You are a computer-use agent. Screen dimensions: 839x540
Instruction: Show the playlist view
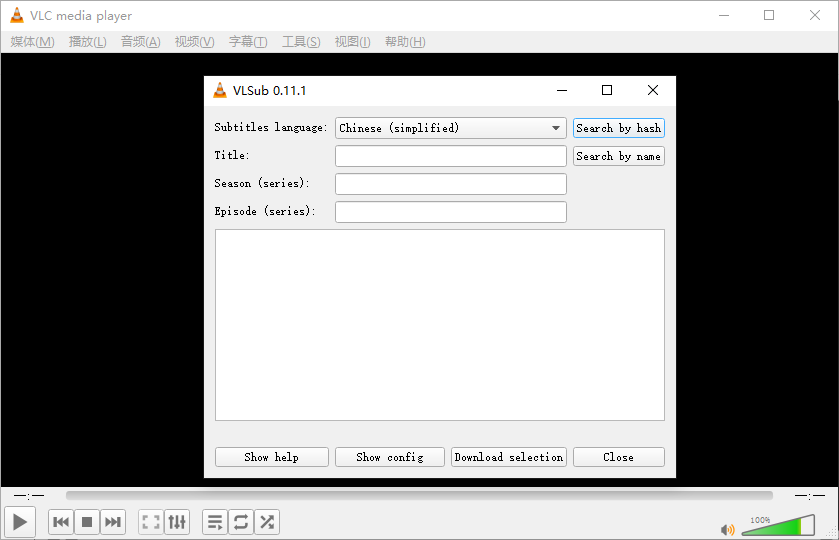[215, 522]
